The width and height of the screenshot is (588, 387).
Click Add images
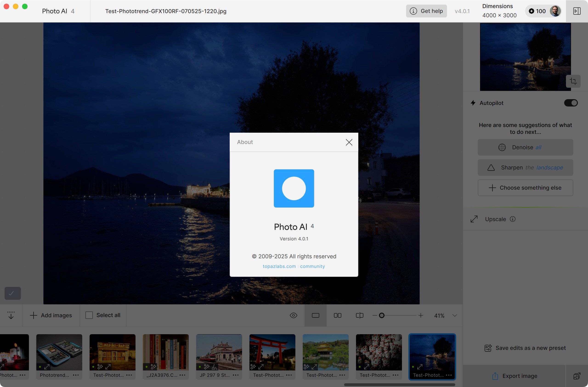[51, 315]
